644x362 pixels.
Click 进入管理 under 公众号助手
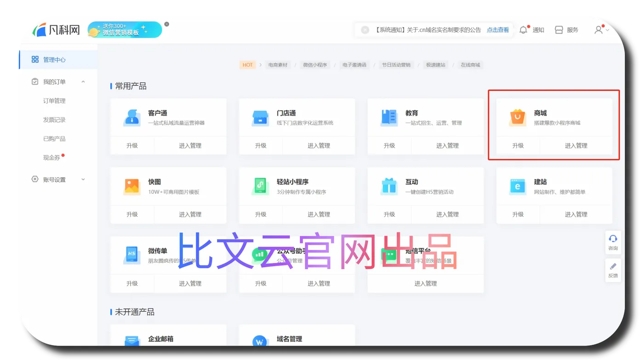coord(319,283)
